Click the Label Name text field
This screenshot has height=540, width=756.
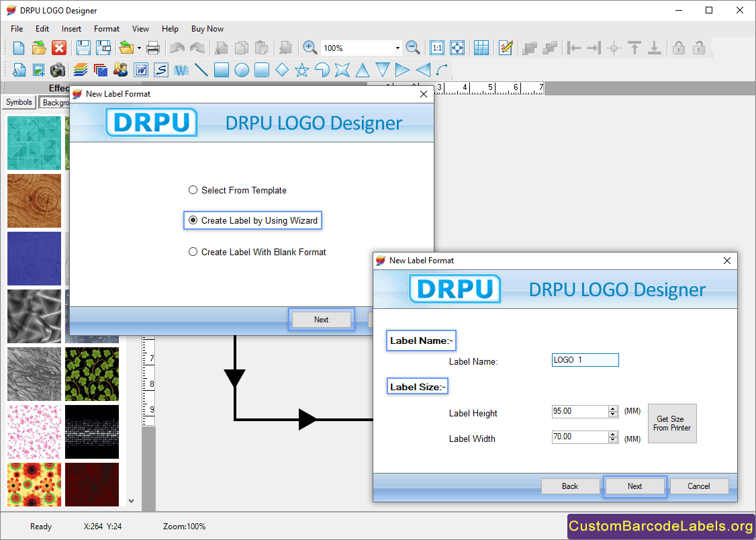(585, 360)
